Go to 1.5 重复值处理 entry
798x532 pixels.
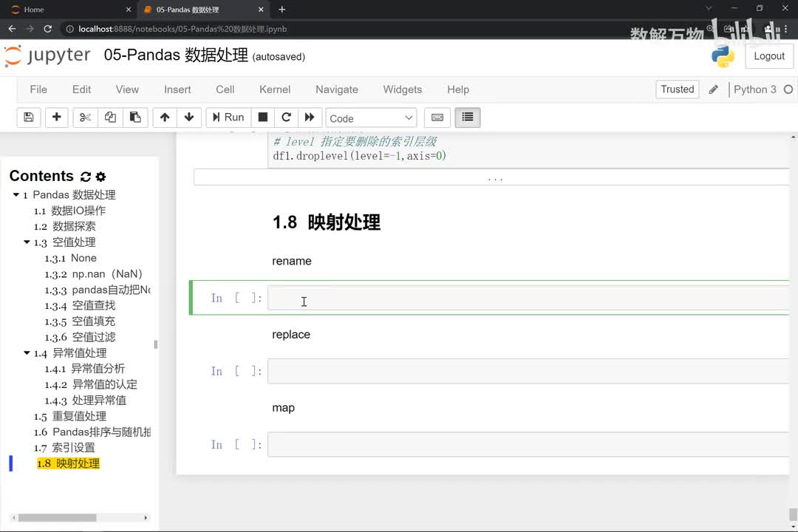pyautogui.click(x=69, y=416)
